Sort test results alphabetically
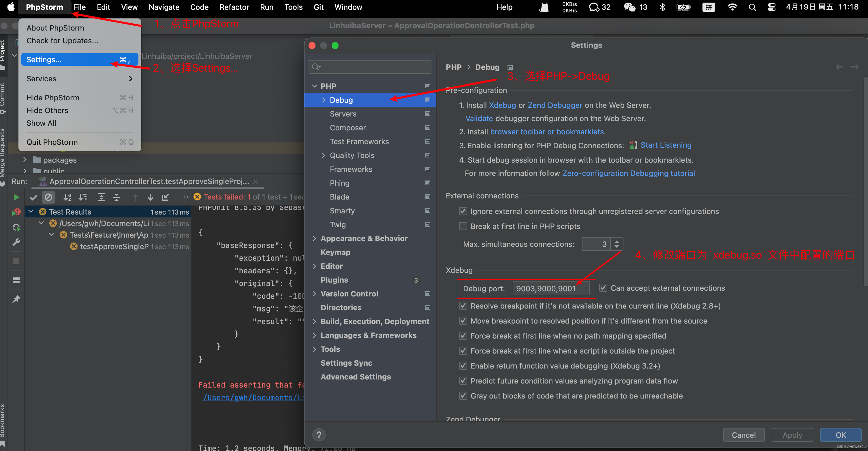868x451 pixels. 67,197
